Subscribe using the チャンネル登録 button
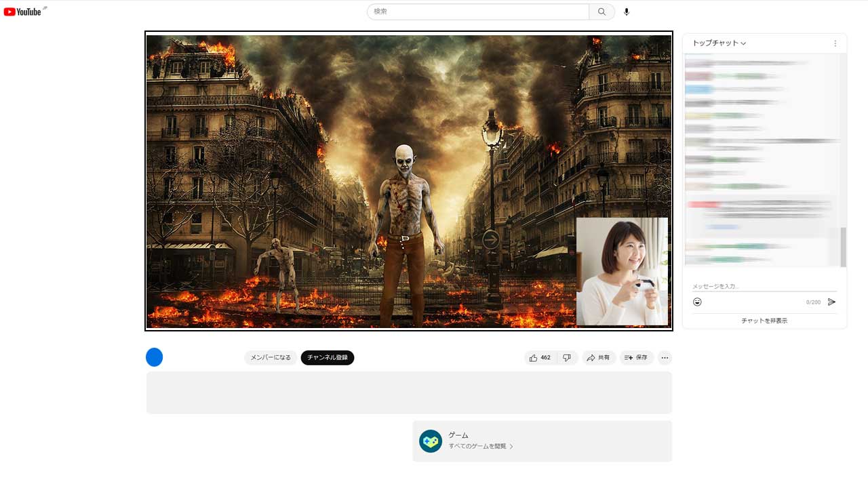 (x=328, y=357)
